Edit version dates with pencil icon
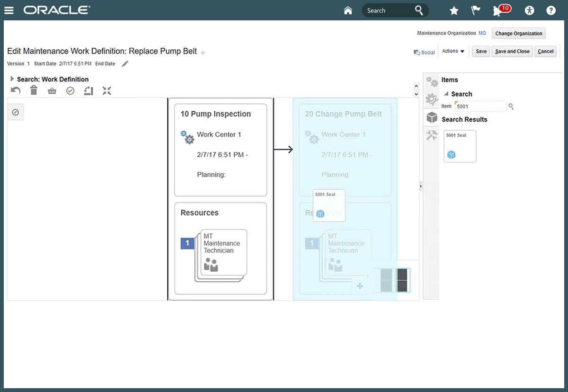 pos(125,64)
